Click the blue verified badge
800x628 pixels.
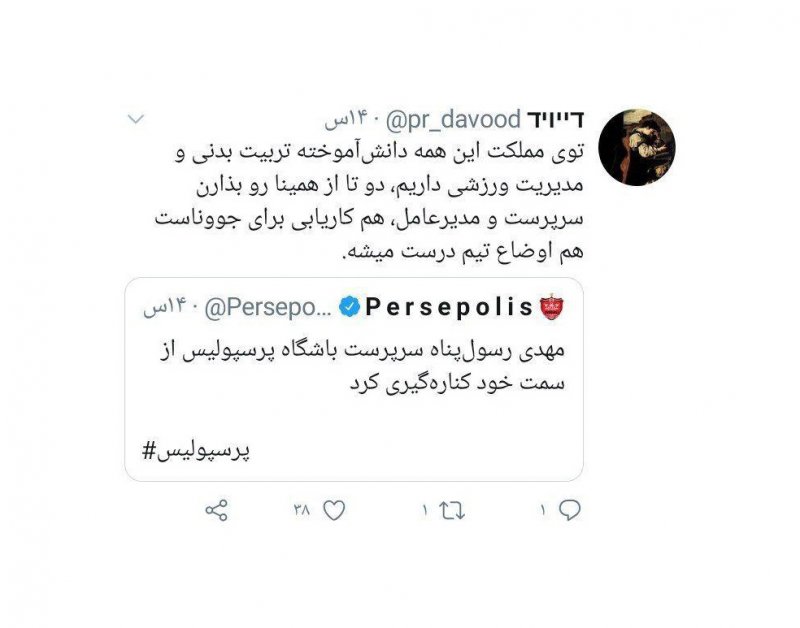[349, 307]
